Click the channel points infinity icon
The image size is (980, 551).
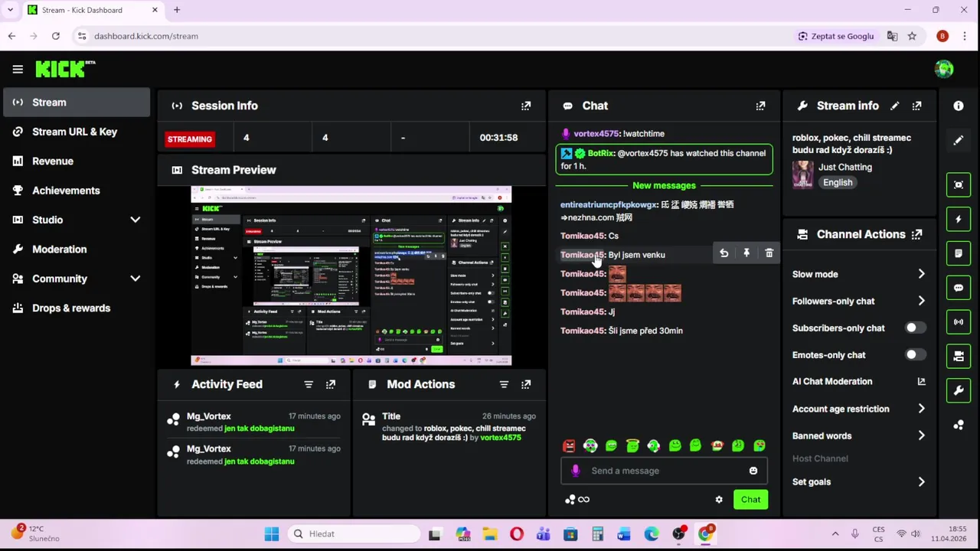pyautogui.click(x=583, y=500)
